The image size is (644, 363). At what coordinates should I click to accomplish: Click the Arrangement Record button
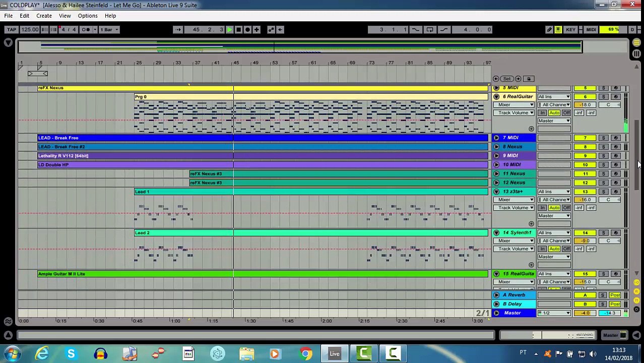pyautogui.click(x=247, y=30)
